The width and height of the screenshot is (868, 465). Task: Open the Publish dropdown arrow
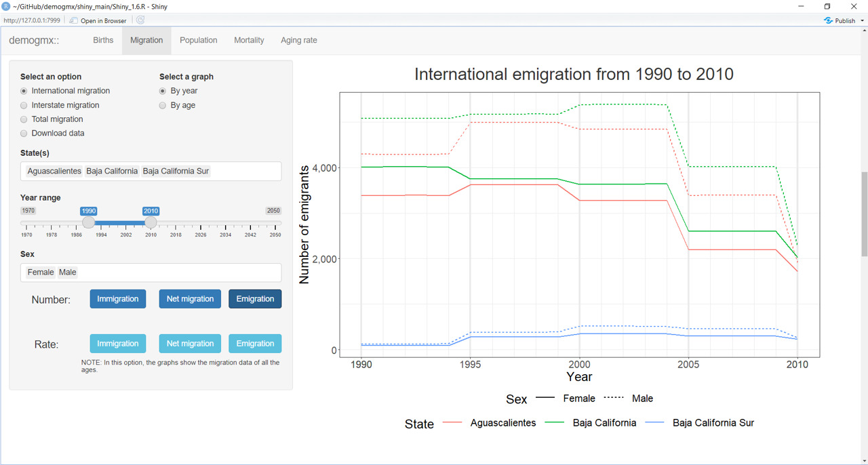[862, 21]
